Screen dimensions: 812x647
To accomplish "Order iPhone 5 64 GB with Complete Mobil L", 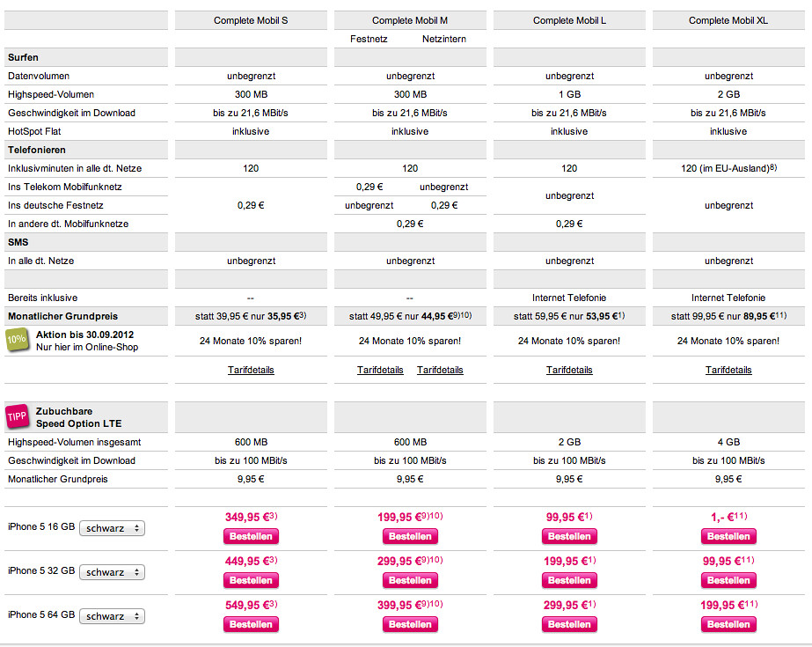I will click(570, 624).
